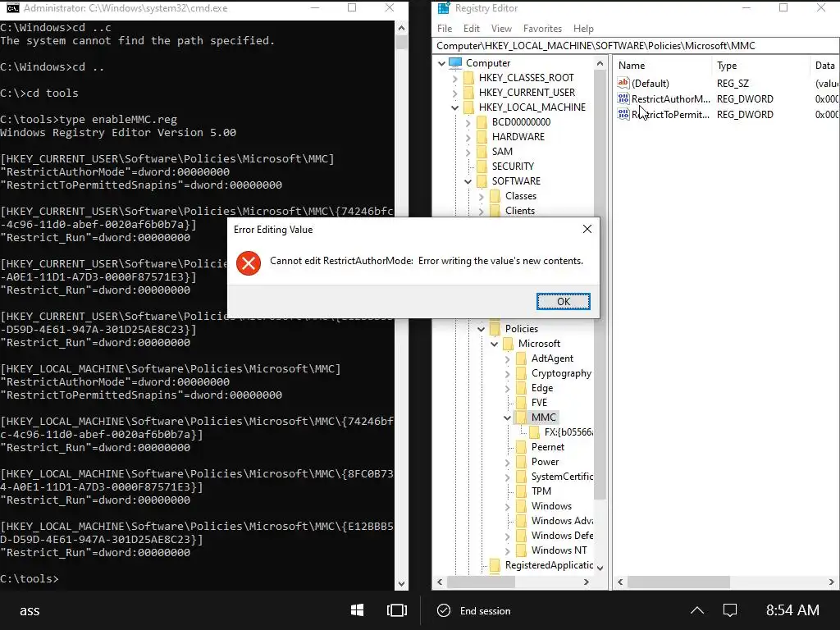Click End session on the taskbar
Image resolution: width=840 pixels, height=630 pixels.
click(474, 610)
